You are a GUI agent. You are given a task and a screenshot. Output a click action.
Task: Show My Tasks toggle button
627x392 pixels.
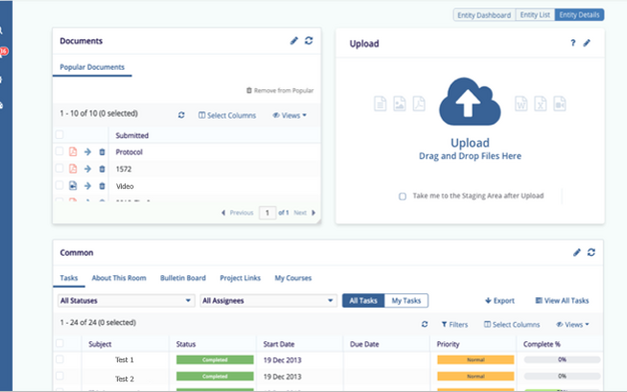(406, 300)
